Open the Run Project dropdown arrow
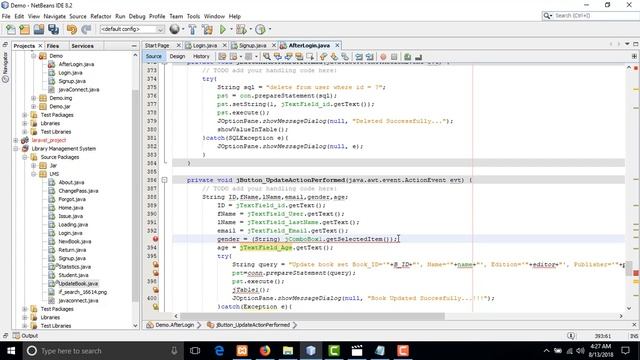 (x=231, y=29)
